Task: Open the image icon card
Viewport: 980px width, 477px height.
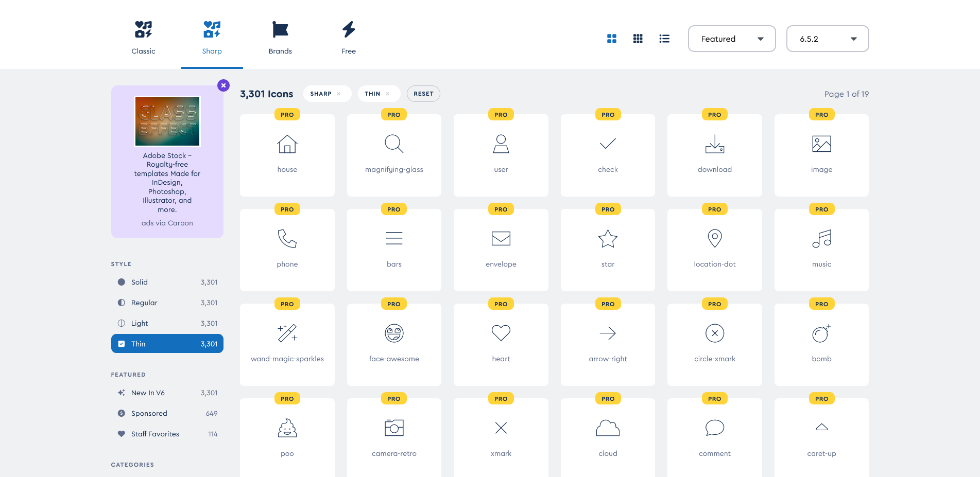Action: (x=821, y=155)
